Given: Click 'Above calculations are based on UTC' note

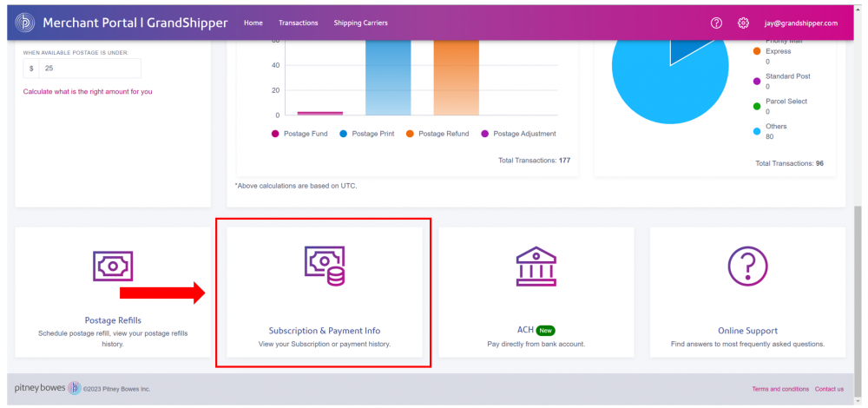Looking at the screenshot, I should pos(296,186).
